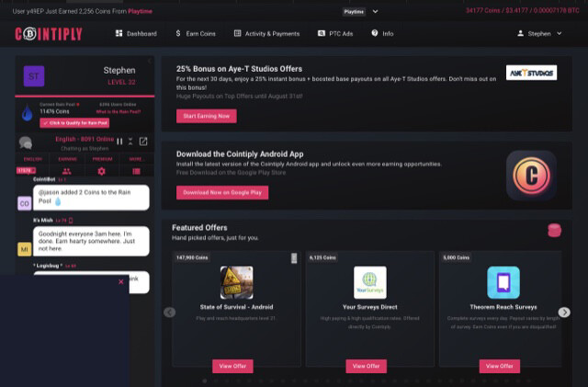Image resolution: width=588 pixels, height=387 pixels.
Task: Click the dollar icon beside Earn Coins
Action: click(178, 33)
